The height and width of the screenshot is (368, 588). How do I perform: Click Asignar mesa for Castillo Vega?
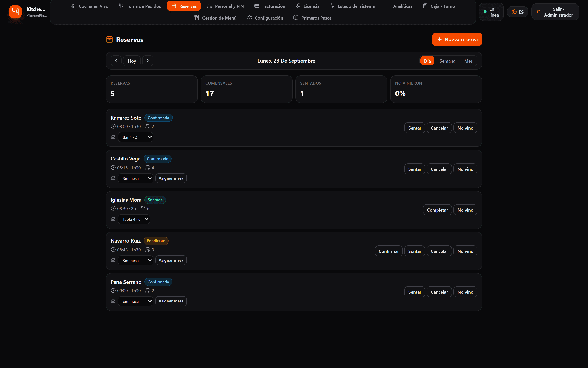click(x=171, y=178)
